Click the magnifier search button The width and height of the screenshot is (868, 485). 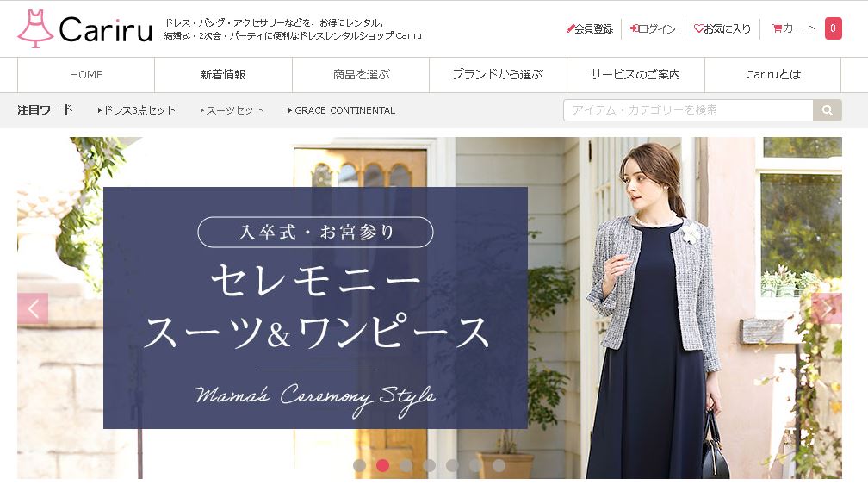pos(827,110)
